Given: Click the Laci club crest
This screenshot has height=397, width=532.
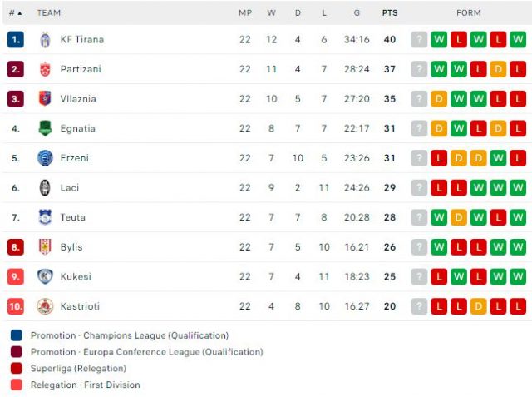Looking at the screenshot, I should click(x=45, y=188).
